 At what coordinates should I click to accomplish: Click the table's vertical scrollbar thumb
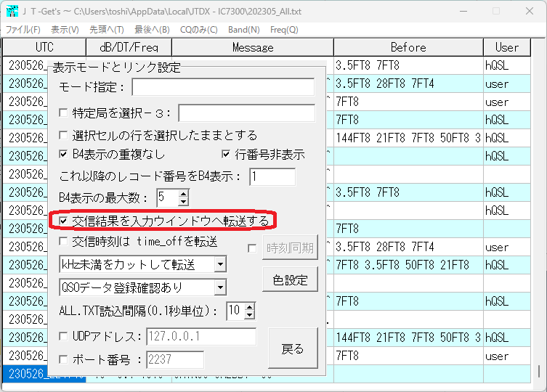tap(539, 371)
